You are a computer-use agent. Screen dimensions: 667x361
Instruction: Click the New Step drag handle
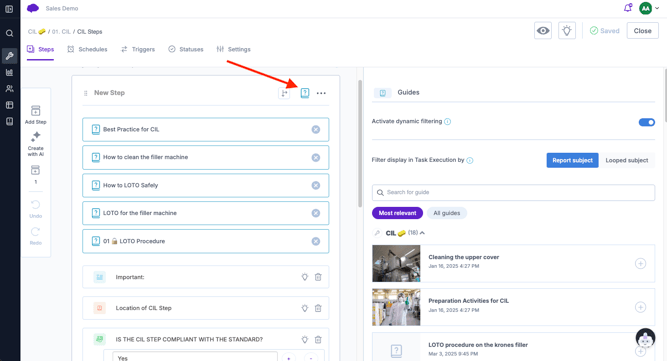(x=86, y=93)
